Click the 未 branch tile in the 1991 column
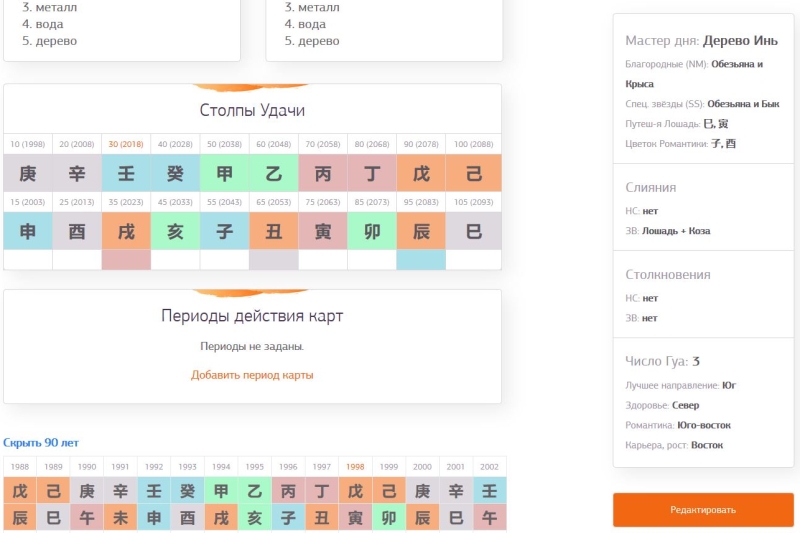This screenshot has height=533, width=800. tap(121, 517)
